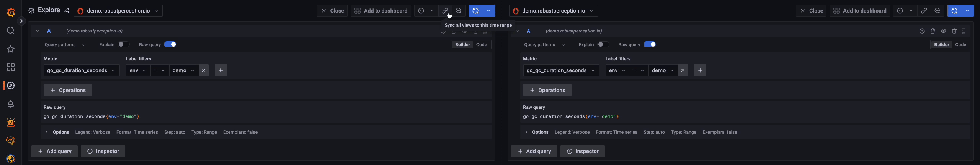Viewport: 980px width, 165px height.
Task: Toggle the Explain switch in right pane
Action: pos(603,44)
